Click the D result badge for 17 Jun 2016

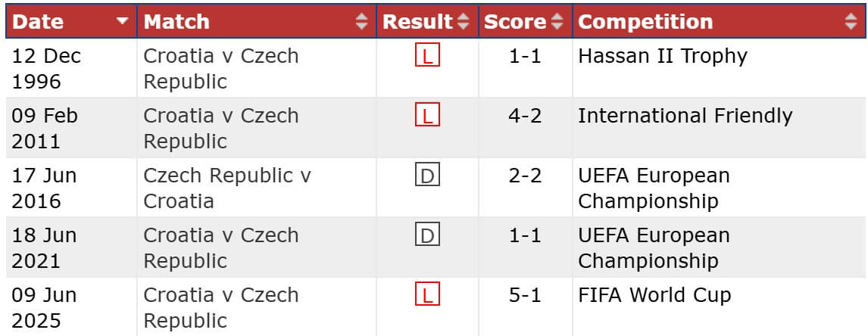427,176
